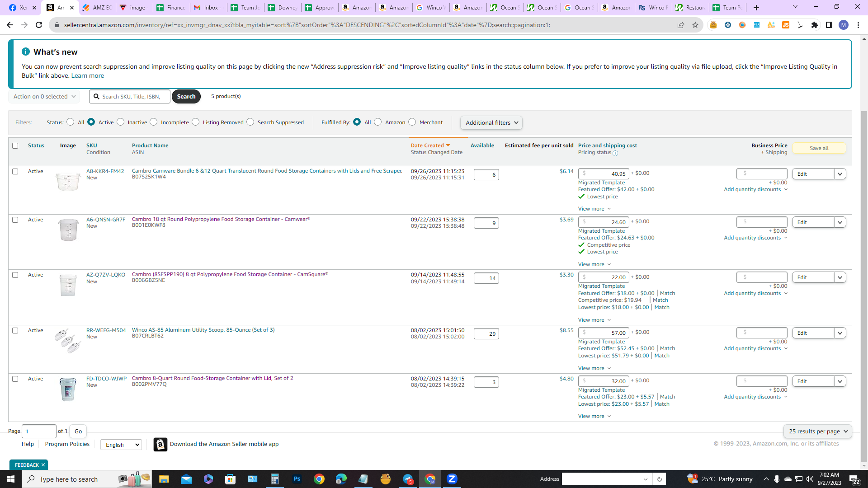Select the Inactive status filter
The image size is (868, 488).
[x=120, y=122]
